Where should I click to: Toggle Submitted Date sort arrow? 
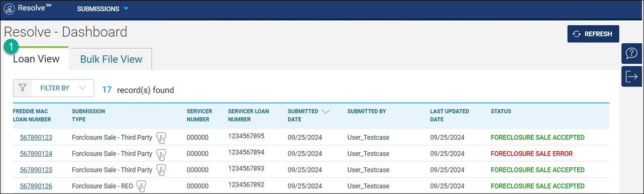pyautogui.click(x=326, y=112)
